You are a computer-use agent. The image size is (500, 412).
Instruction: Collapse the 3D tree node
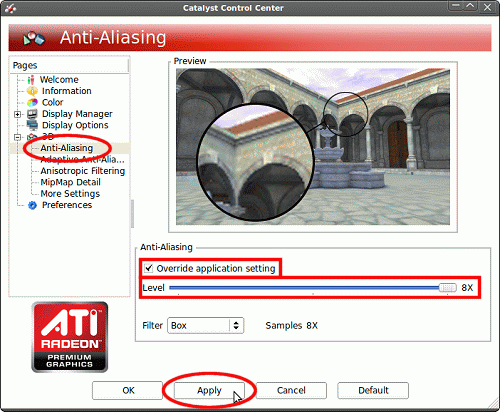tap(18, 137)
